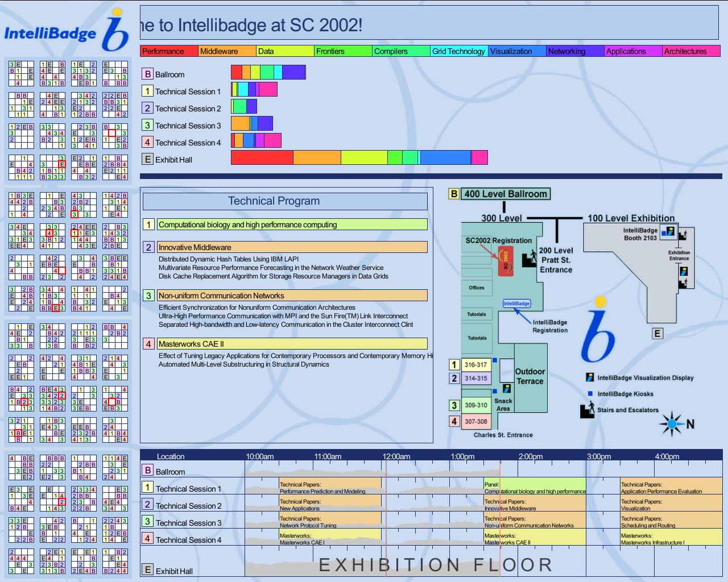Click the B badge beside 400 Level Ballroom map label
Image resolution: width=728 pixels, height=582 pixels.
pos(454,194)
